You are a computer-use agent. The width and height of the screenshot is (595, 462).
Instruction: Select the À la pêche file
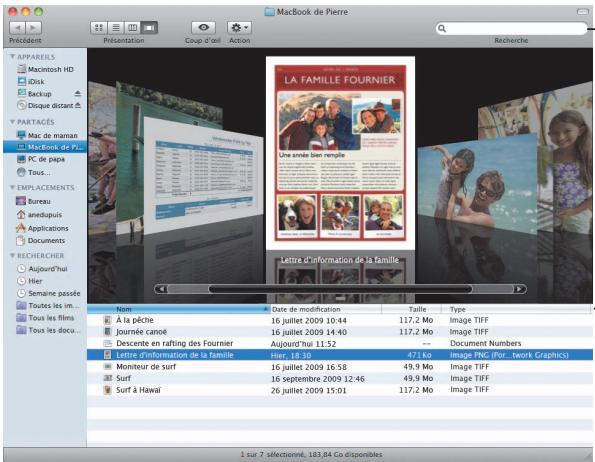pyautogui.click(x=340, y=320)
